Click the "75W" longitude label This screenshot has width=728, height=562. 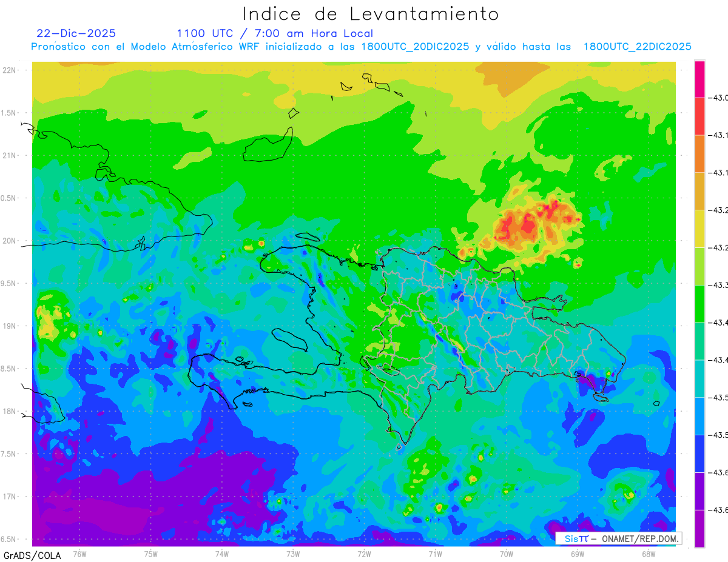point(151,554)
